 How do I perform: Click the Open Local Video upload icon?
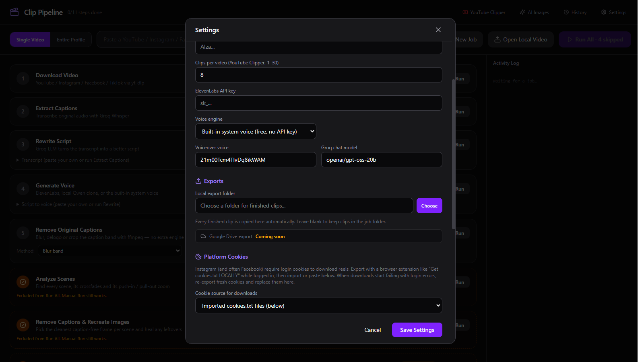point(497,39)
